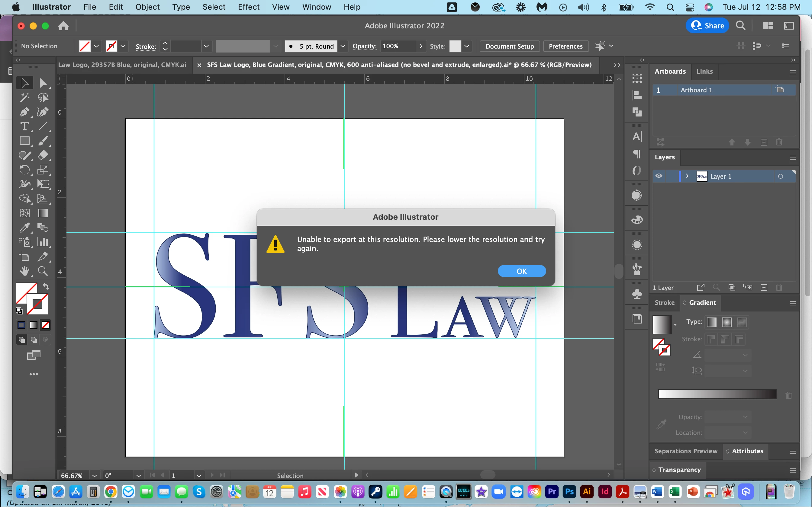The image size is (812, 507).
Task: Expand Layer 1 contents
Action: point(687,176)
